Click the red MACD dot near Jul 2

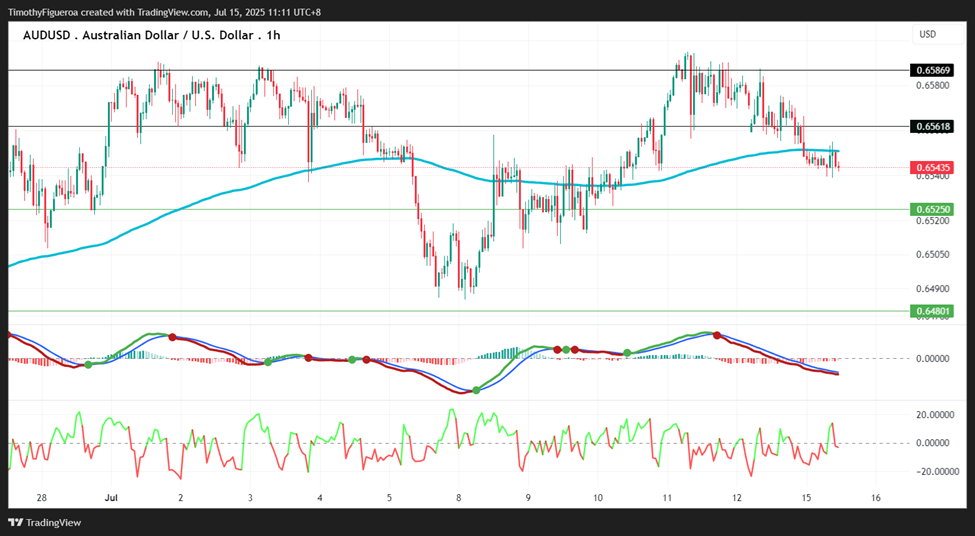point(172,337)
